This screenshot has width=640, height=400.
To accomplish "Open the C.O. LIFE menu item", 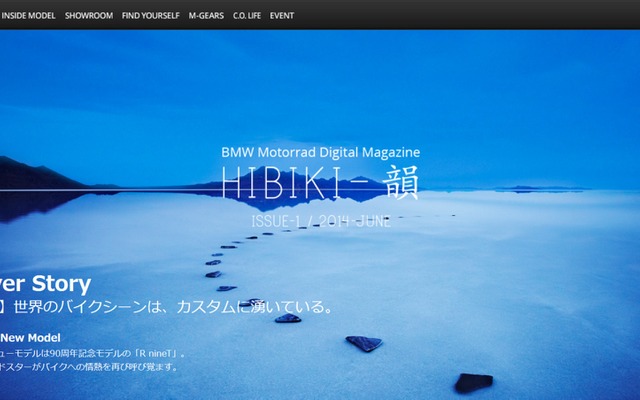I will pyautogui.click(x=247, y=16).
